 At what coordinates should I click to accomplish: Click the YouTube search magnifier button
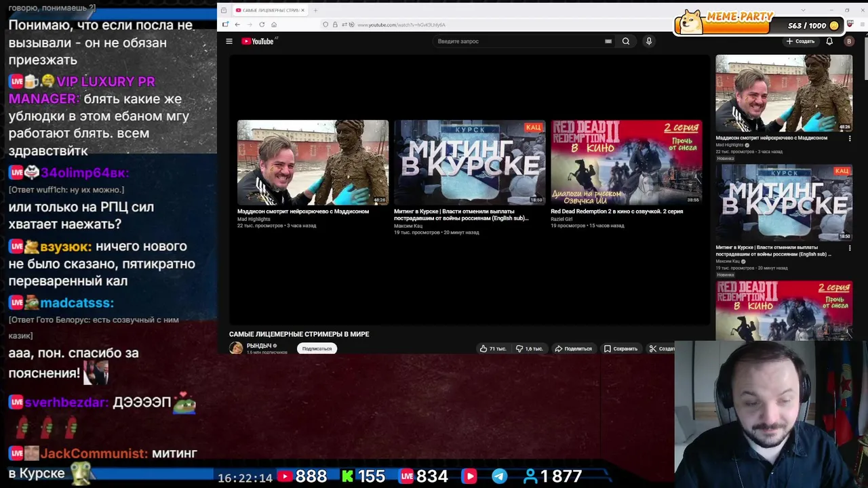click(x=626, y=41)
